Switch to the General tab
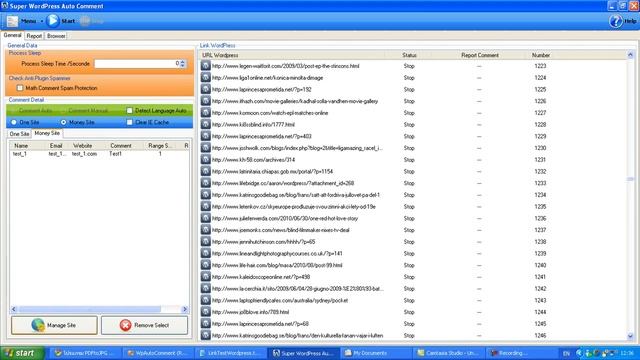This screenshot has width=640, height=360. (x=13, y=36)
